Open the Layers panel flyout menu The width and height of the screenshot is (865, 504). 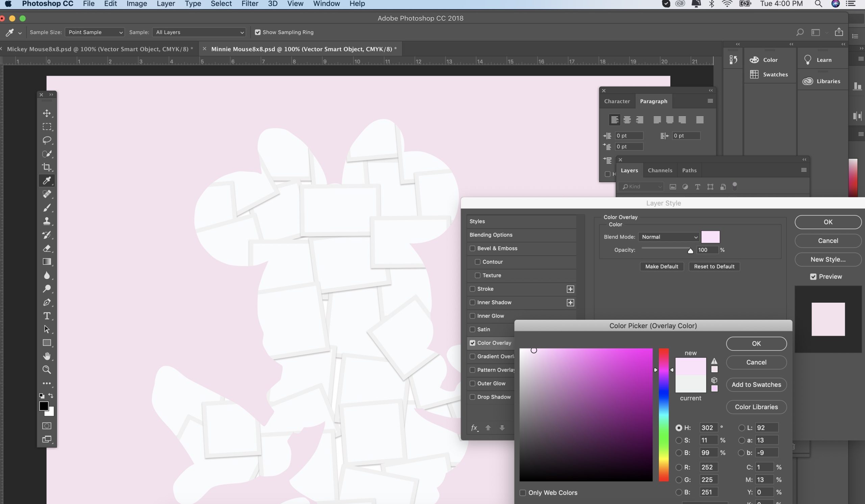pyautogui.click(x=804, y=170)
